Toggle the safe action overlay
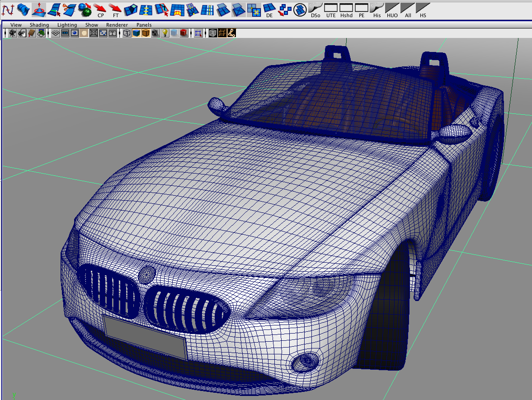The width and height of the screenshot is (532, 400). click(103, 33)
